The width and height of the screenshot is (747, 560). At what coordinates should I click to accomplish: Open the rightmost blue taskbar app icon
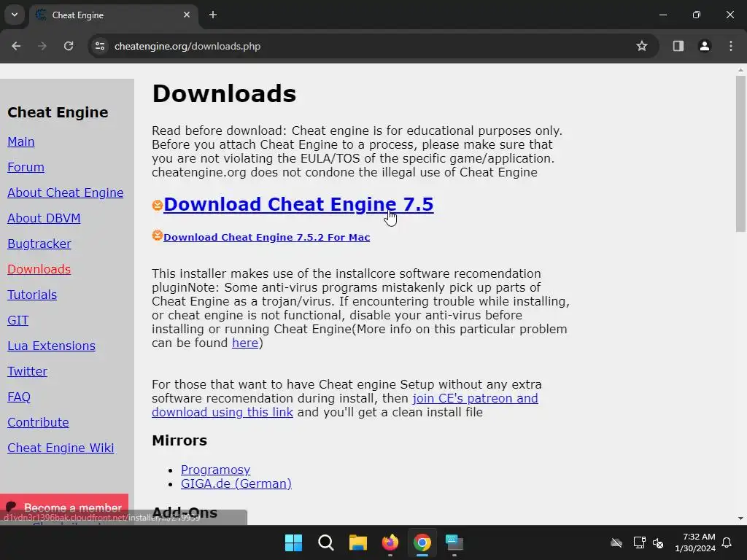[x=454, y=542]
